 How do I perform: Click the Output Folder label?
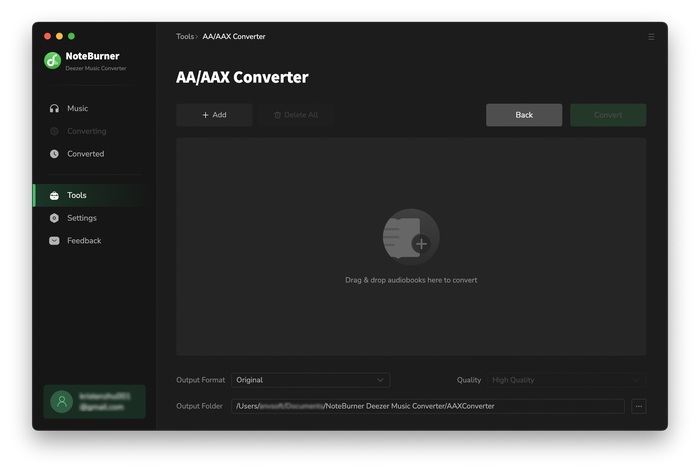point(199,406)
